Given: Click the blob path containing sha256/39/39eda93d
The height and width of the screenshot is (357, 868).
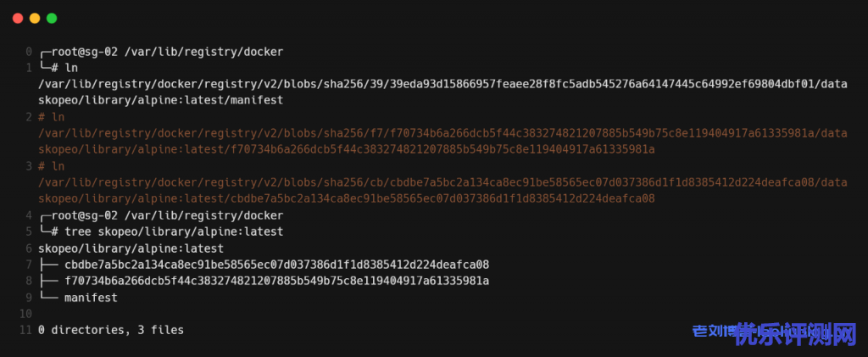Looking at the screenshot, I should pos(442,84).
